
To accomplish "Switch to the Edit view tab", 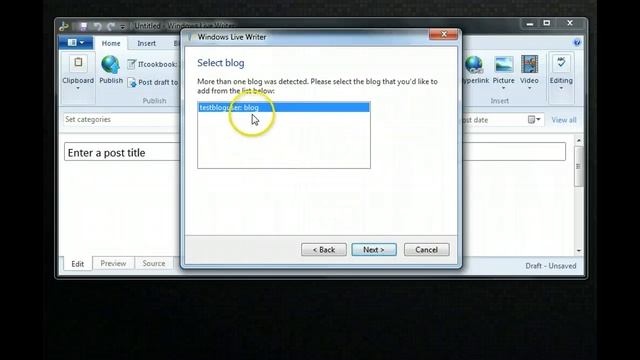I will pos(78,264).
